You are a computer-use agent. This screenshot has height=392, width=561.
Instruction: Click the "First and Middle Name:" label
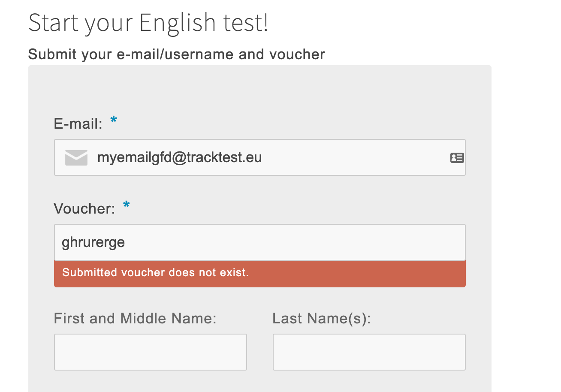point(135,319)
